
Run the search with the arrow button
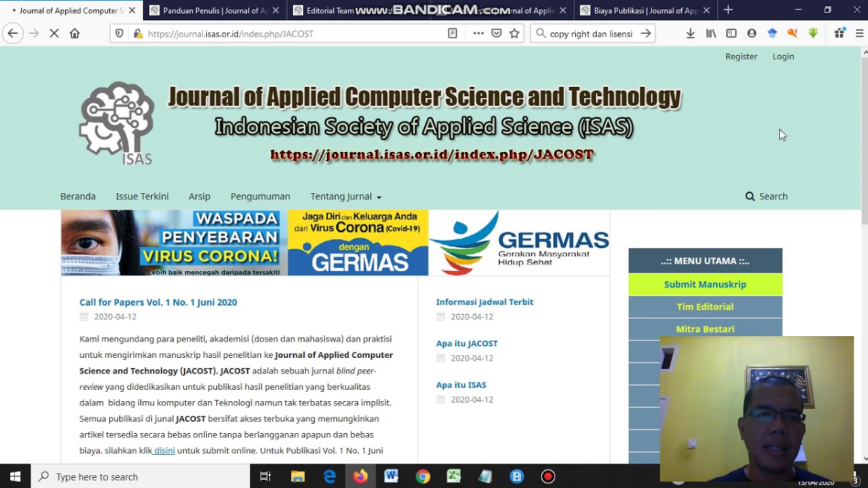646,33
